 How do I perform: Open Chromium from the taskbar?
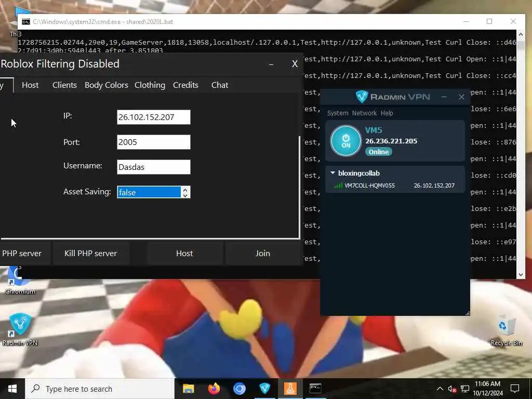(x=239, y=389)
